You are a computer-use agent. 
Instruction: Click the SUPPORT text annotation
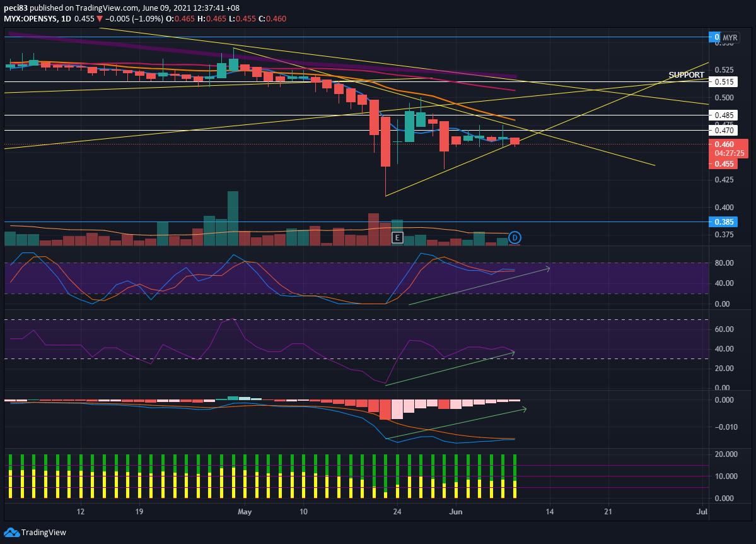click(686, 75)
